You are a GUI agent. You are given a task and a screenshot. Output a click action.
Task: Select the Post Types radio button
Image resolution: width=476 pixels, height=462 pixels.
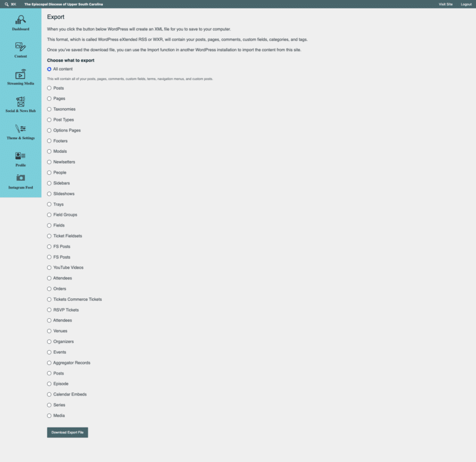coord(49,120)
